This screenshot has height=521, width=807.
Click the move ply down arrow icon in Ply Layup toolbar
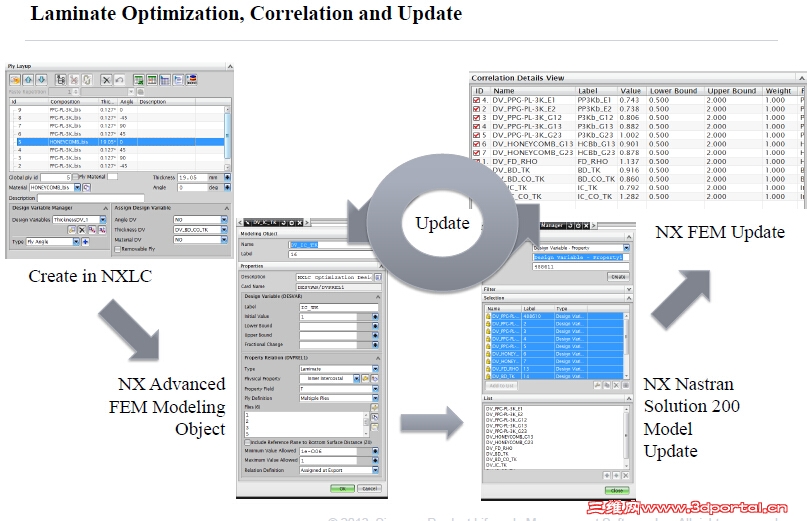[42, 80]
